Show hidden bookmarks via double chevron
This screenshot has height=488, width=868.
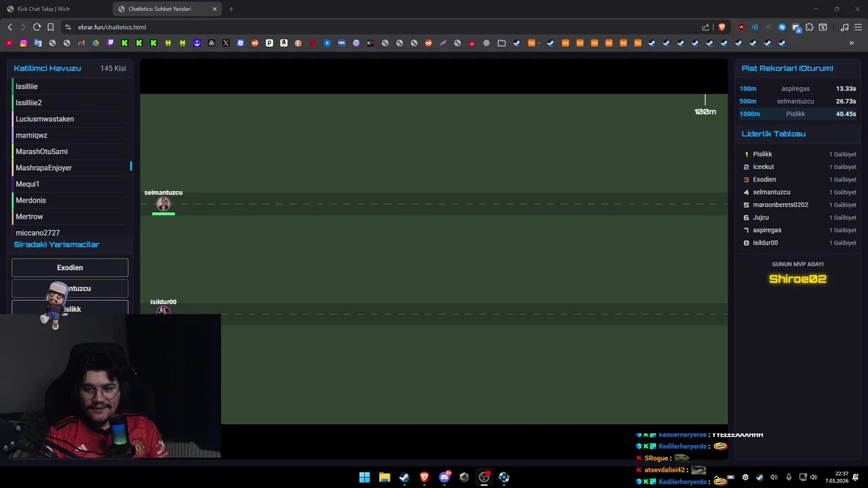852,43
